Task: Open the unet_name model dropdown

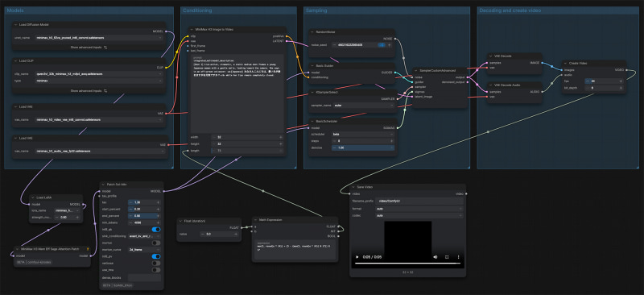Action: coord(99,37)
